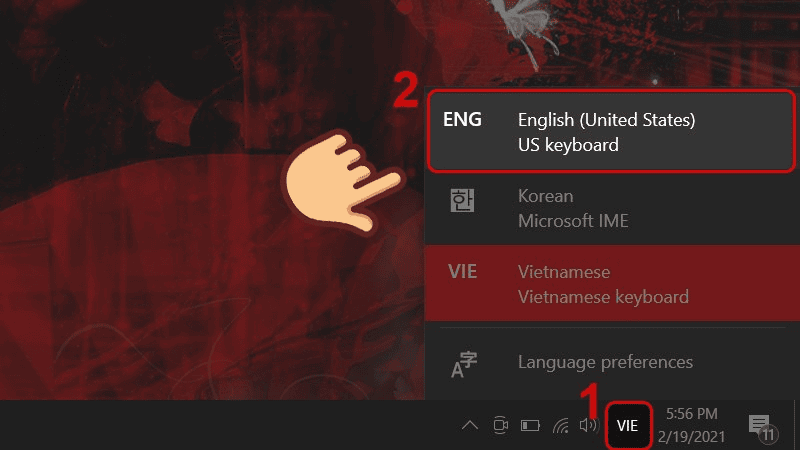
Task: Click the pointing hand graphic
Action: coord(343,183)
